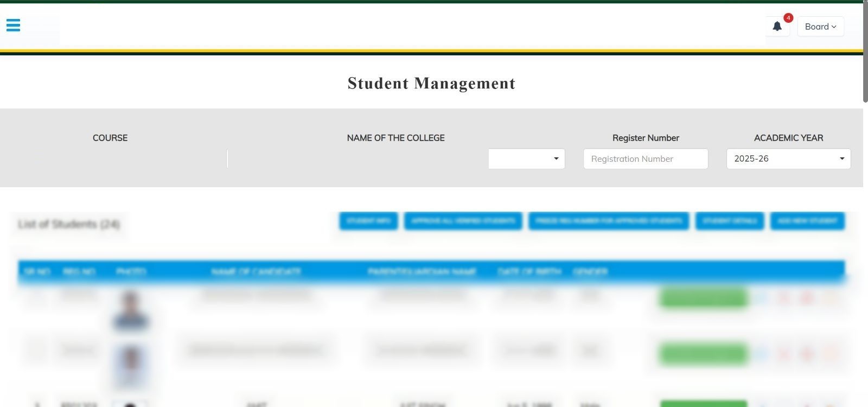Click the Date of Birth column header

tap(529, 271)
